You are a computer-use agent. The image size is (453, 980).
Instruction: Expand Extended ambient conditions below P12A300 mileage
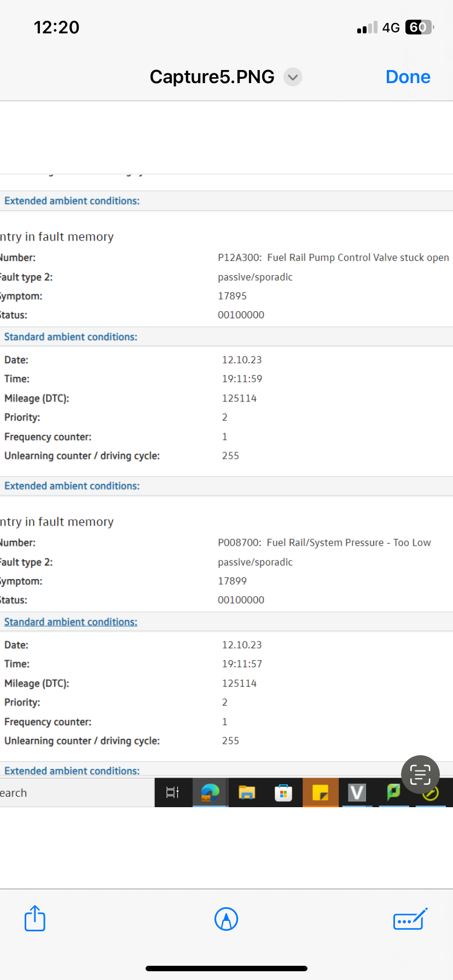(72, 486)
